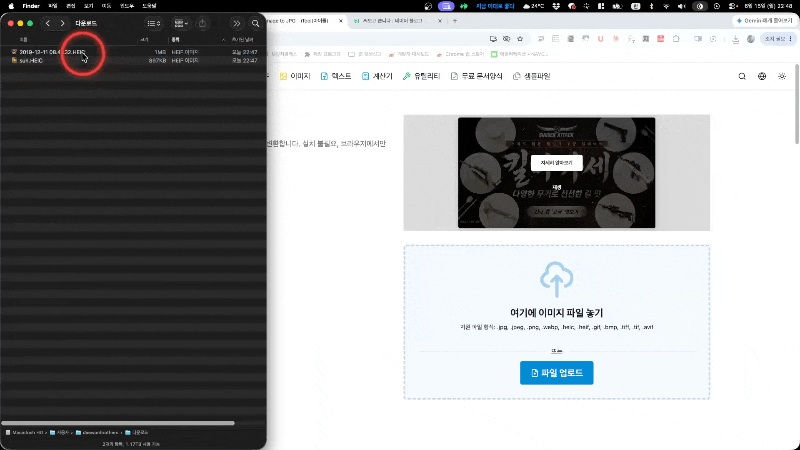800x450 pixels.
Task: Go forward in Finder window
Action: click(62, 23)
